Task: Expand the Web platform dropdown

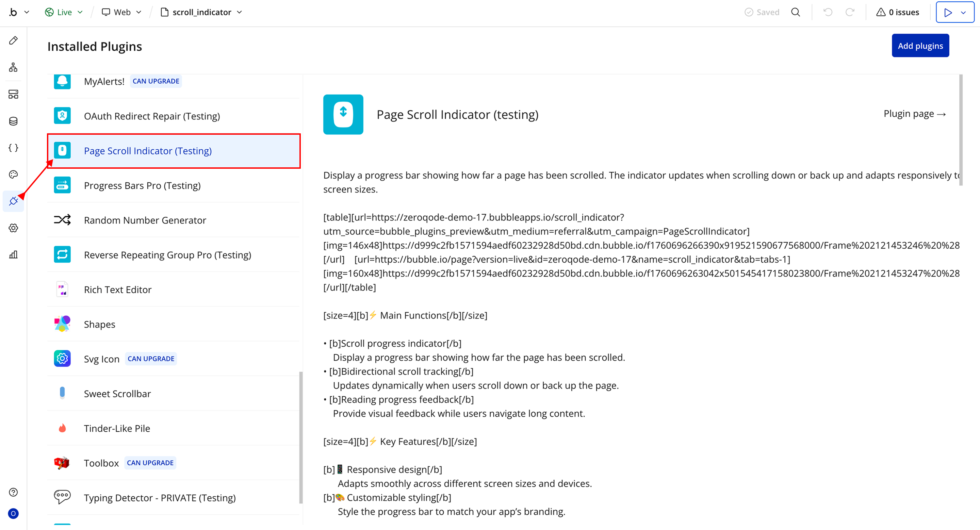Action: click(122, 12)
